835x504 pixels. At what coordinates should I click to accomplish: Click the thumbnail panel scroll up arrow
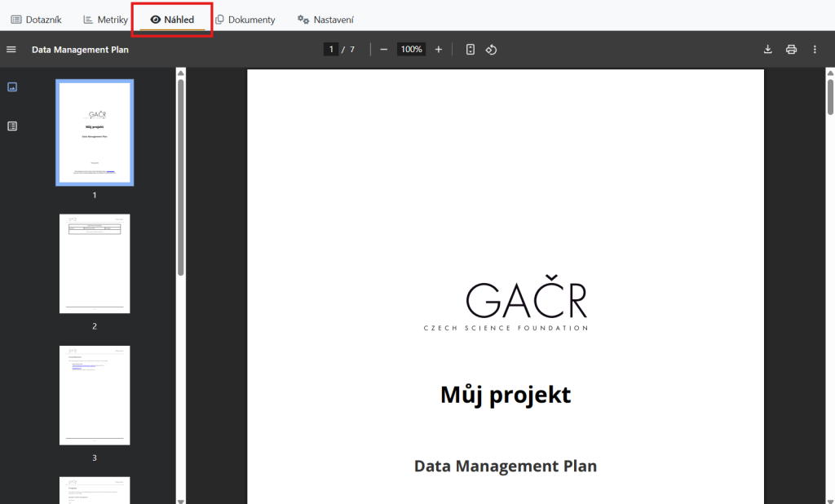(x=181, y=73)
